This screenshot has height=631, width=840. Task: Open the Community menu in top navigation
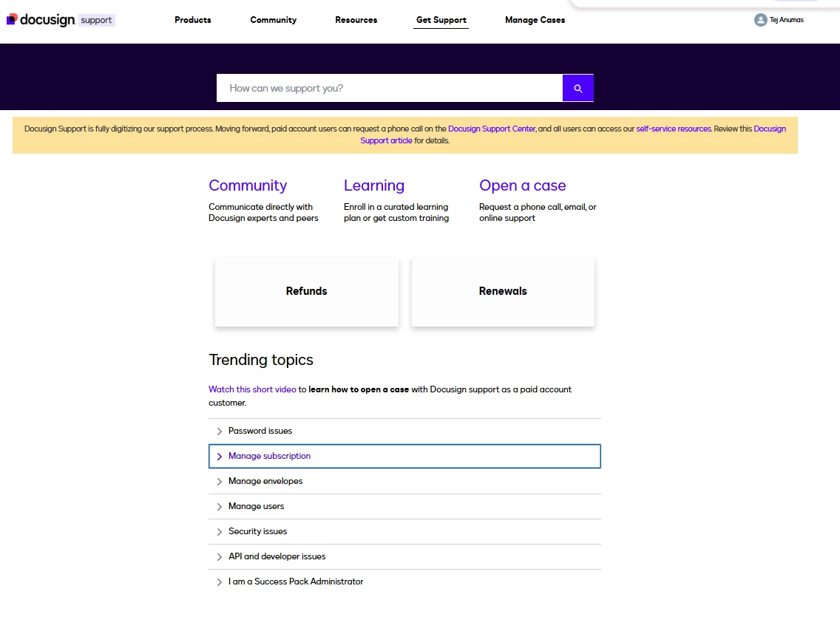(x=273, y=20)
